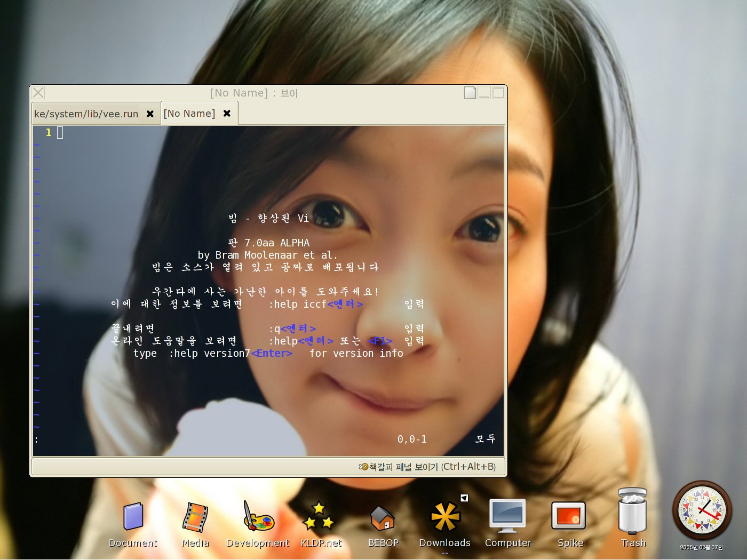This screenshot has height=560, width=747.
Task: Show the bookmark panel from status bar
Action: pyautogui.click(x=427, y=467)
